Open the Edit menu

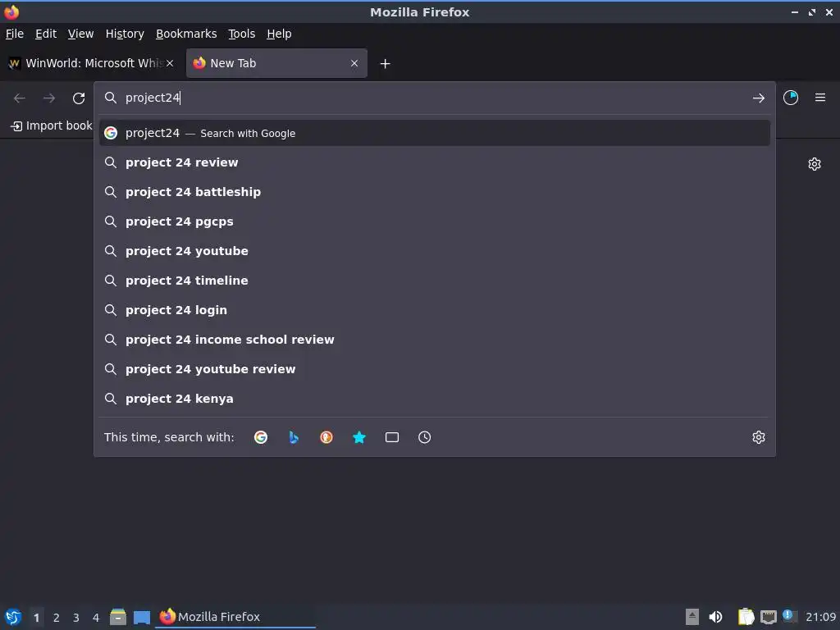pos(46,34)
